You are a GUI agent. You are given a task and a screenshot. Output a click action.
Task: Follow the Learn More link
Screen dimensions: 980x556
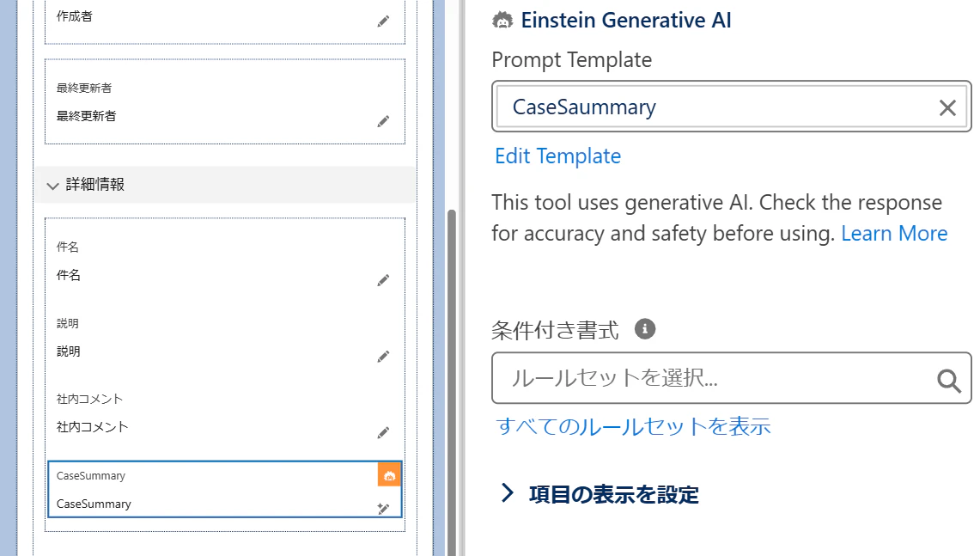click(x=894, y=233)
